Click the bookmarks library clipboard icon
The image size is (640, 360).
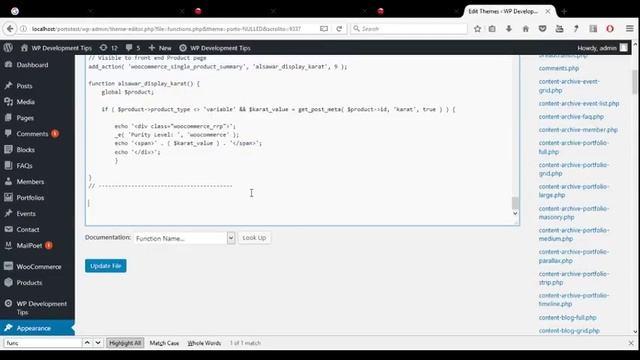(492, 29)
